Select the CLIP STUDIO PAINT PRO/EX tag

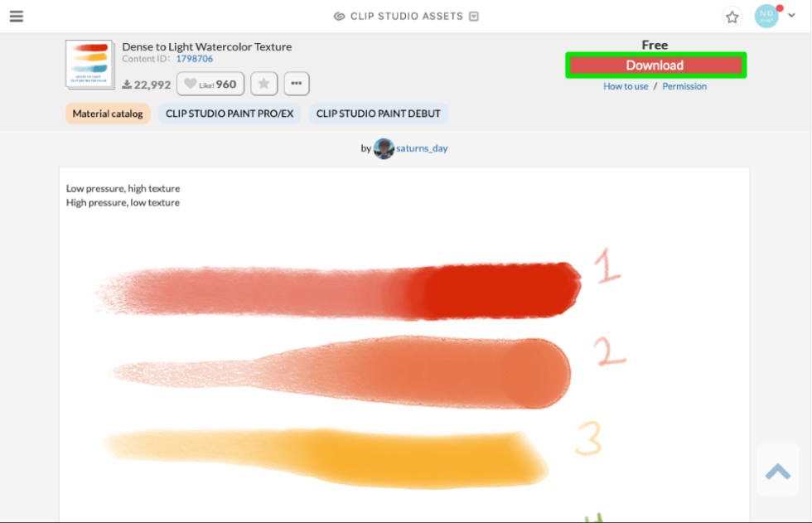(230, 113)
